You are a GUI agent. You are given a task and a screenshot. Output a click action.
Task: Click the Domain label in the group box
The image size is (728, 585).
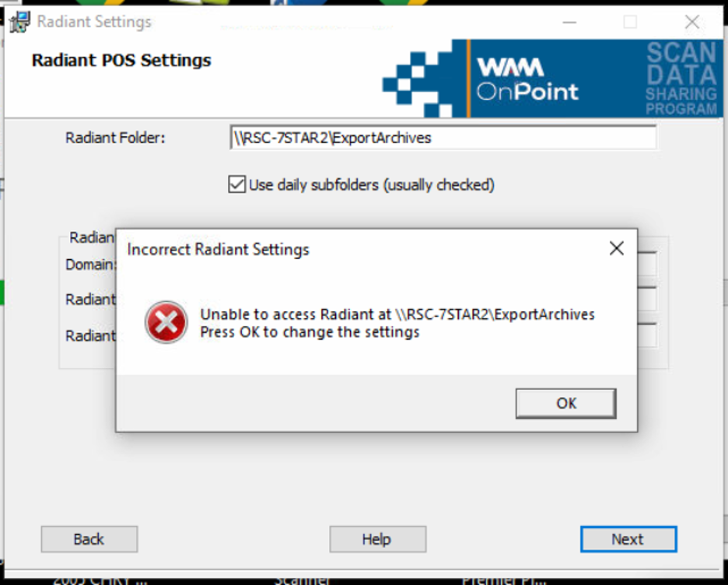tap(90, 264)
